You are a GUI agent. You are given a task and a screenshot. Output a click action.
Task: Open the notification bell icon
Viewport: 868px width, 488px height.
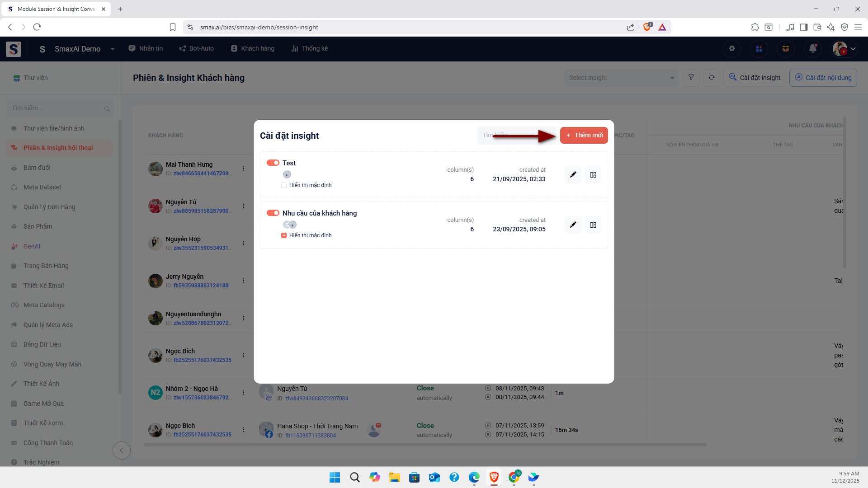point(812,49)
